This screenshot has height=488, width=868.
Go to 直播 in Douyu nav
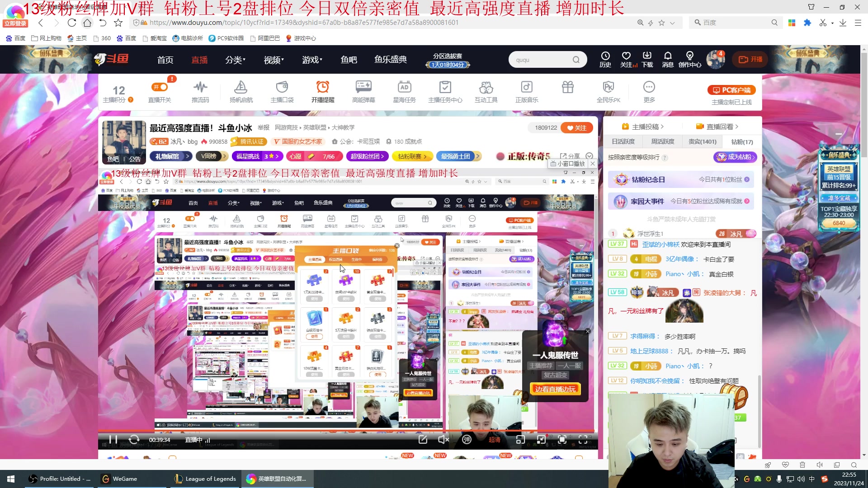[x=199, y=60]
